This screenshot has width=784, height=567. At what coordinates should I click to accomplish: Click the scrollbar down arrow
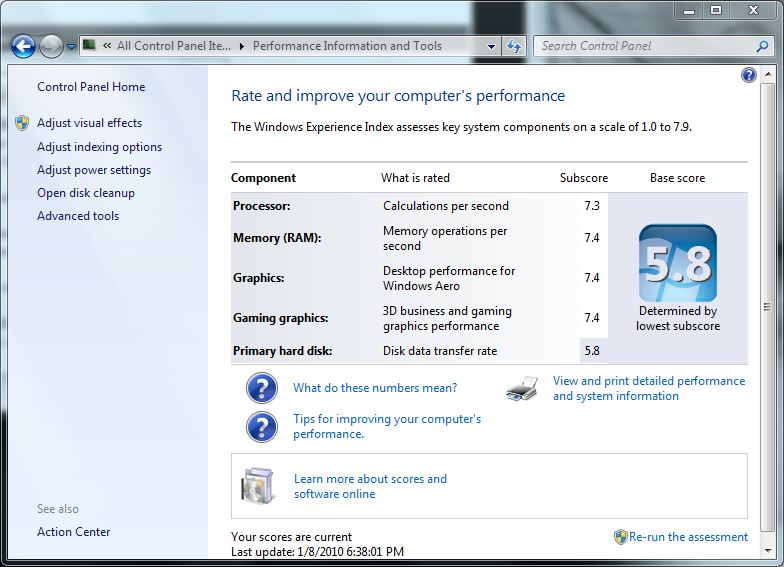coord(768,551)
